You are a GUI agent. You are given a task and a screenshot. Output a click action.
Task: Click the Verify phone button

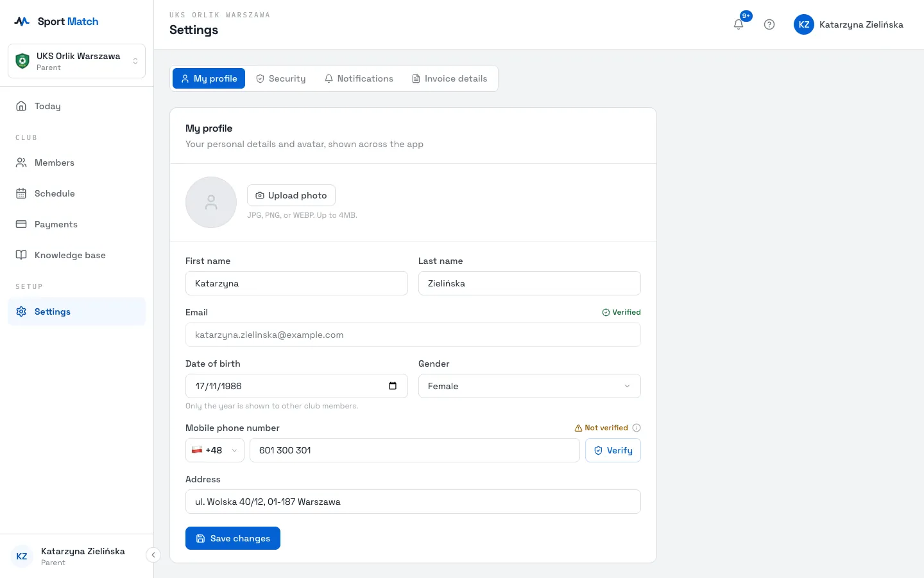613,450
